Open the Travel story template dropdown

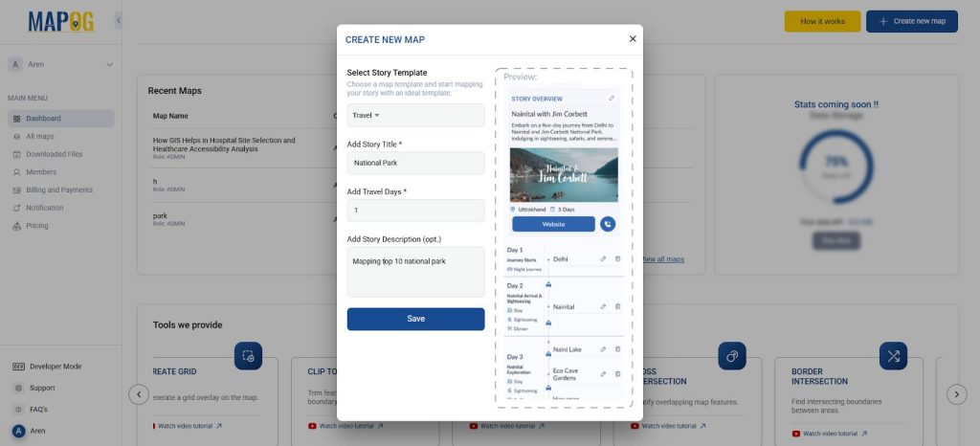[x=415, y=115]
